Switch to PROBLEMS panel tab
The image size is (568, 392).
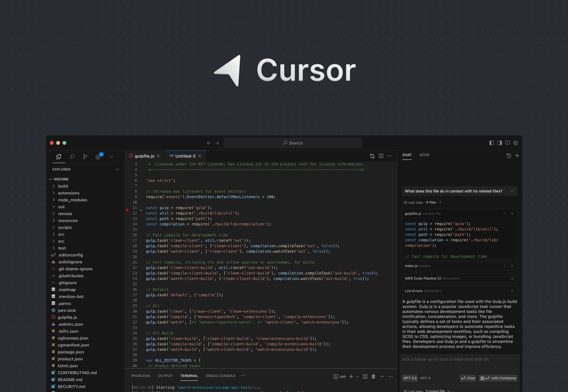coord(141,376)
